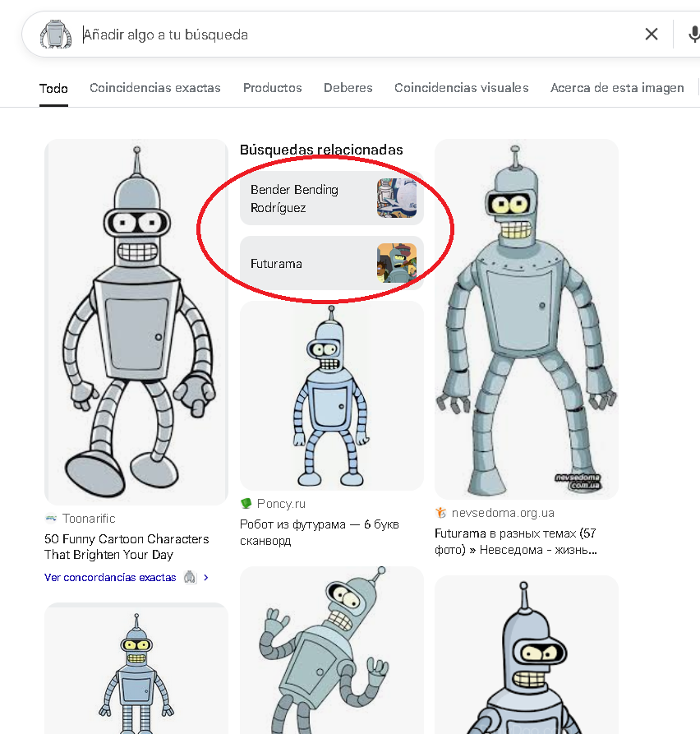Open the nevsedoma.org.ua favicon
Image resolution: width=700 pixels, height=734 pixels.
point(440,513)
